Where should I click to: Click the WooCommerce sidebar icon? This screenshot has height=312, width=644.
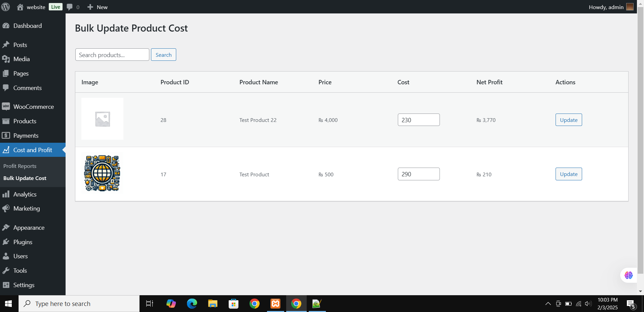pyautogui.click(x=6, y=107)
